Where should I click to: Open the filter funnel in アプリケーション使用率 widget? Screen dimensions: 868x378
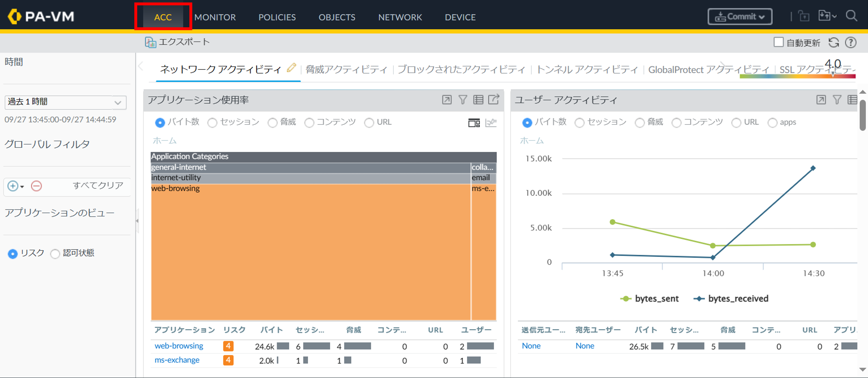pyautogui.click(x=463, y=100)
